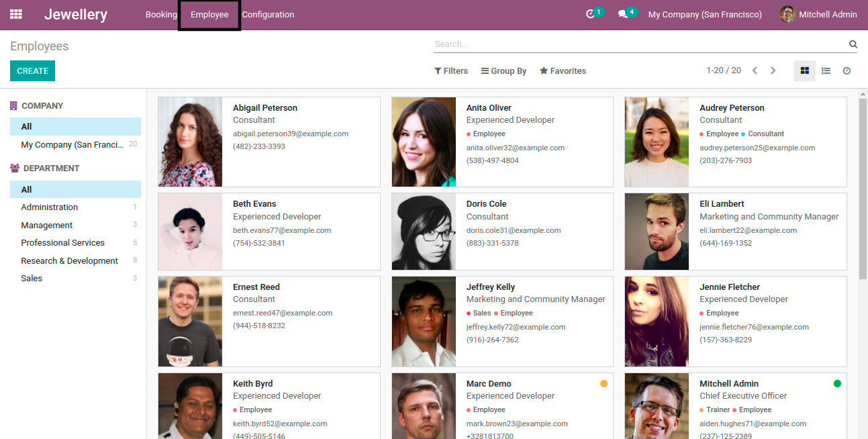Click the Marc Demo name
This screenshot has height=439, width=868.
pyautogui.click(x=489, y=383)
